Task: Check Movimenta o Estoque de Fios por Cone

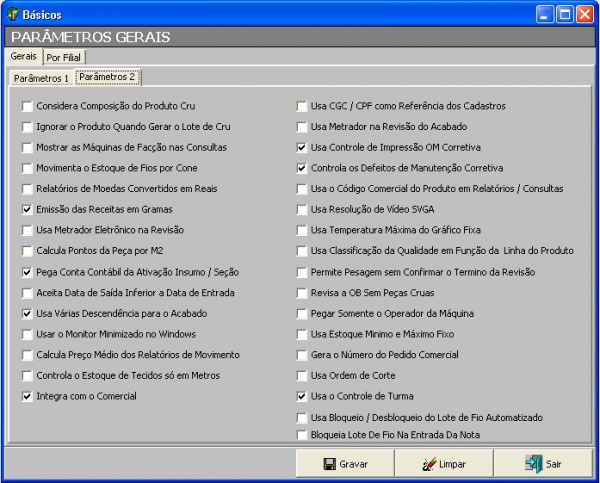Action: click(27, 168)
